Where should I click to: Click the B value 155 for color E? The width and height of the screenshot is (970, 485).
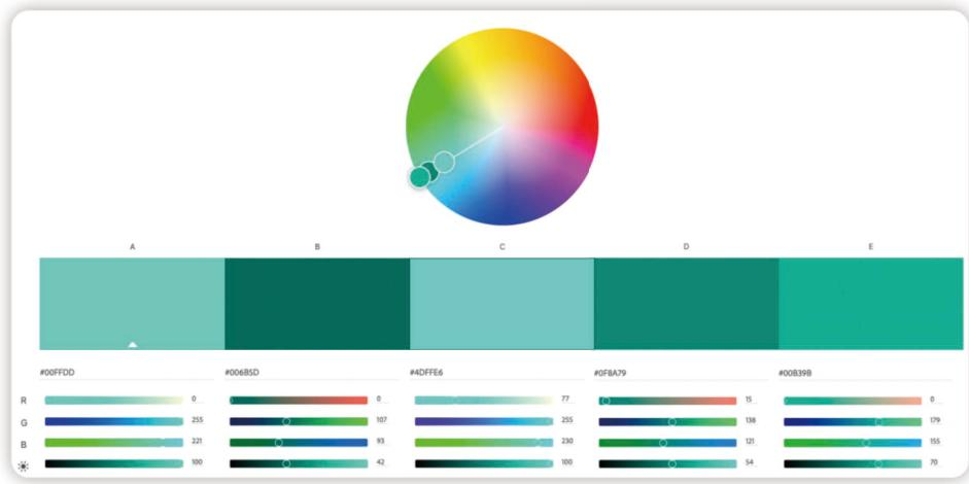[x=935, y=441]
